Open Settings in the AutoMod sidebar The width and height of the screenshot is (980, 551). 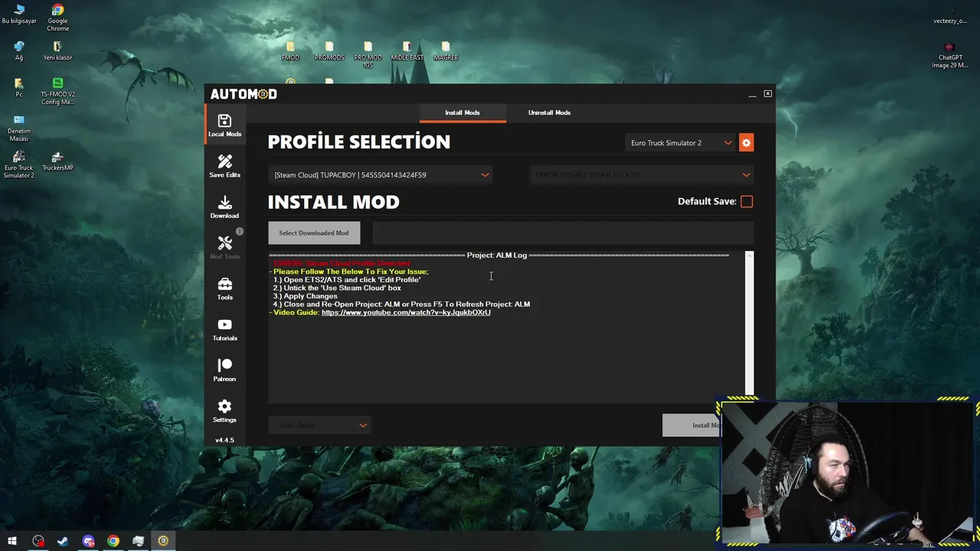point(224,411)
